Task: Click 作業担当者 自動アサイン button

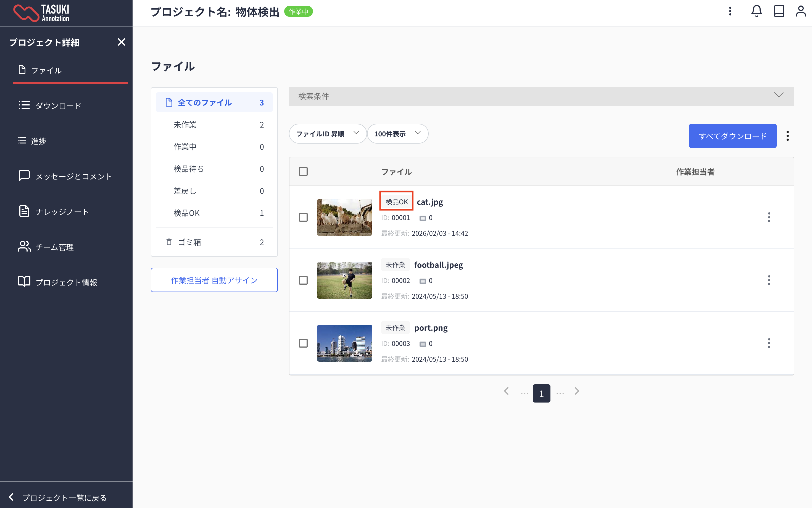Action: [x=214, y=280]
